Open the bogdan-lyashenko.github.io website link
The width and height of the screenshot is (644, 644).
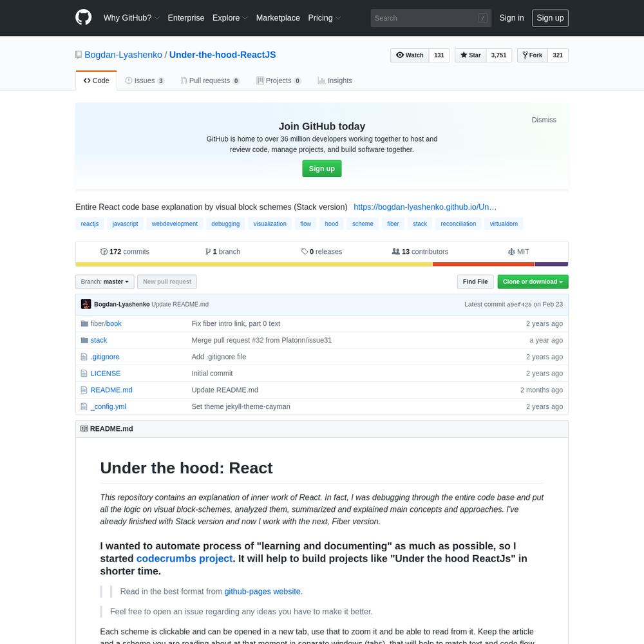point(425,207)
